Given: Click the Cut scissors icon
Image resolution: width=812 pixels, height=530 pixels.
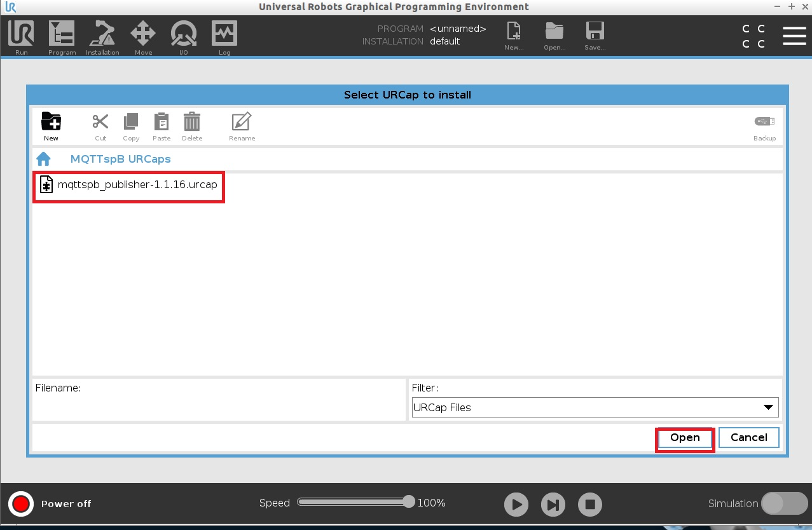Looking at the screenshot, I should [100, 126].
